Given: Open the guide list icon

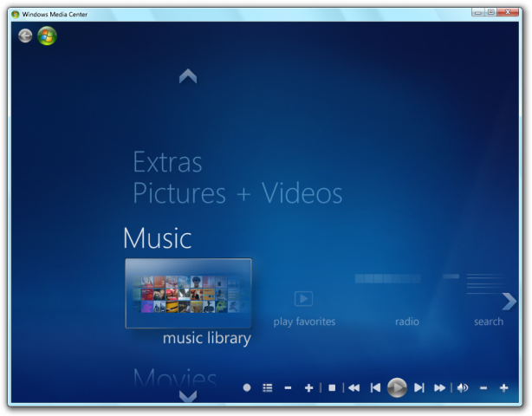Looking at the screenshot, I should point(268,387).
